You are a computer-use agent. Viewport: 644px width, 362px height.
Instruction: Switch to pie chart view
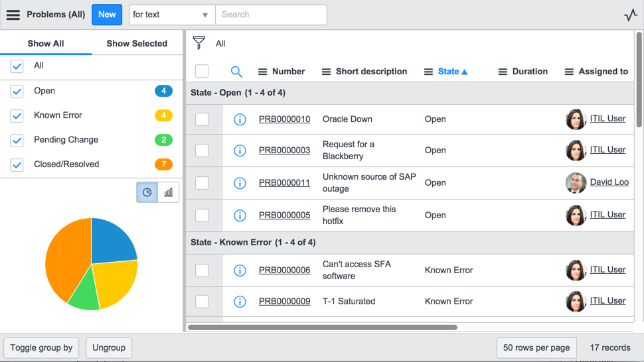pos(147,192)
